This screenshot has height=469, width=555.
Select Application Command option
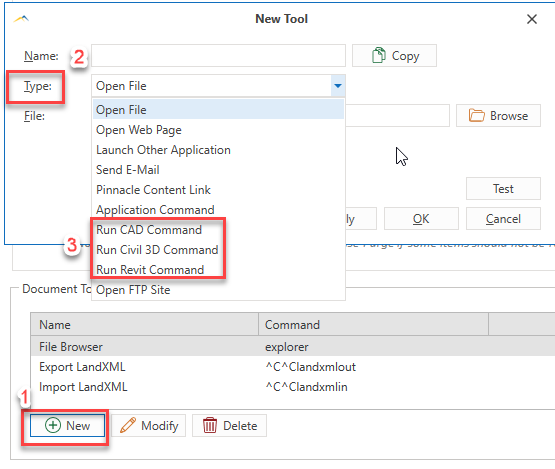click(x=218, y=210)
